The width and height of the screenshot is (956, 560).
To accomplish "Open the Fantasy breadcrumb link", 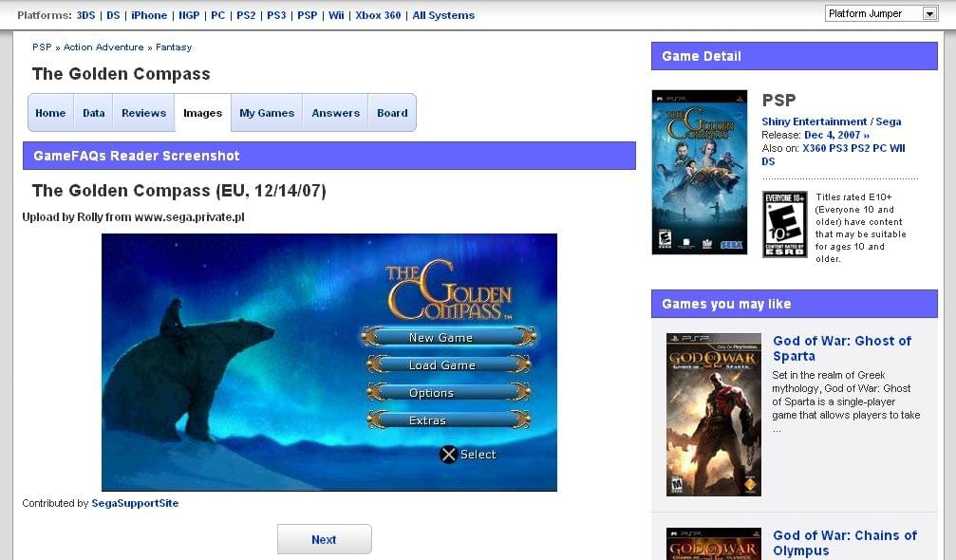I will [x=174, y=47].
